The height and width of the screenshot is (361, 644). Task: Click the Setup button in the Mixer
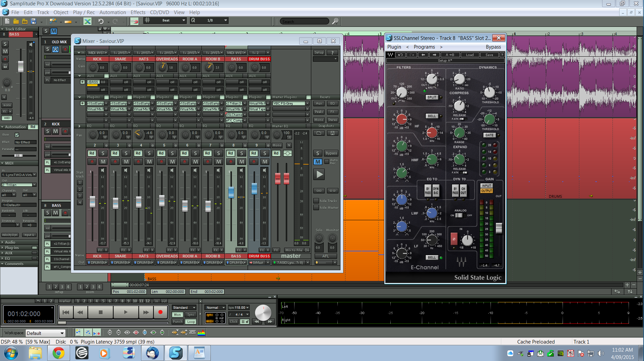[319, 53]
